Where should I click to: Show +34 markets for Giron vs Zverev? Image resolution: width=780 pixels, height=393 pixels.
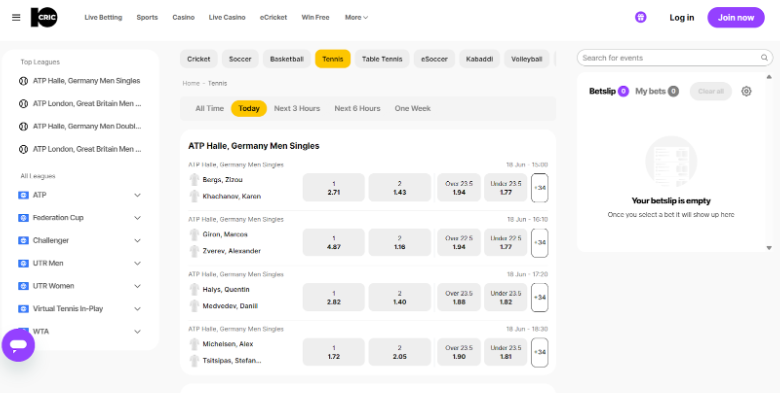[x=540, y=243]
